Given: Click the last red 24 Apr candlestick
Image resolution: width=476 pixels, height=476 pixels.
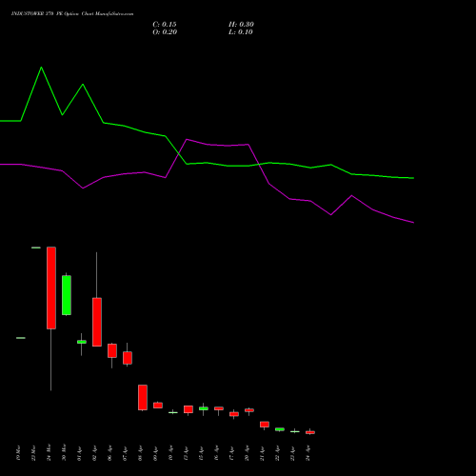Looking at the screenshot, I should click(x=310, y=432).
